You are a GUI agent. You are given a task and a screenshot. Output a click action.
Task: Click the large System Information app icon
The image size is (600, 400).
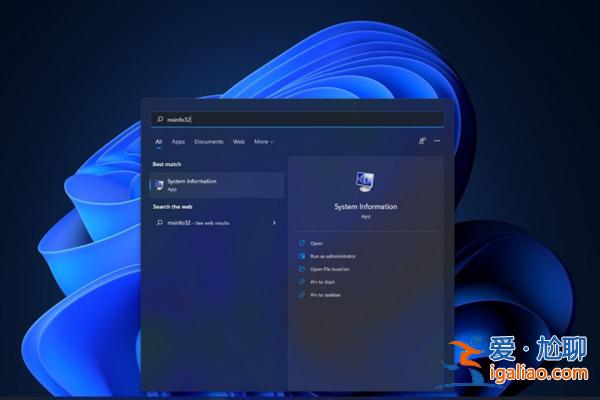coord(364,181)
